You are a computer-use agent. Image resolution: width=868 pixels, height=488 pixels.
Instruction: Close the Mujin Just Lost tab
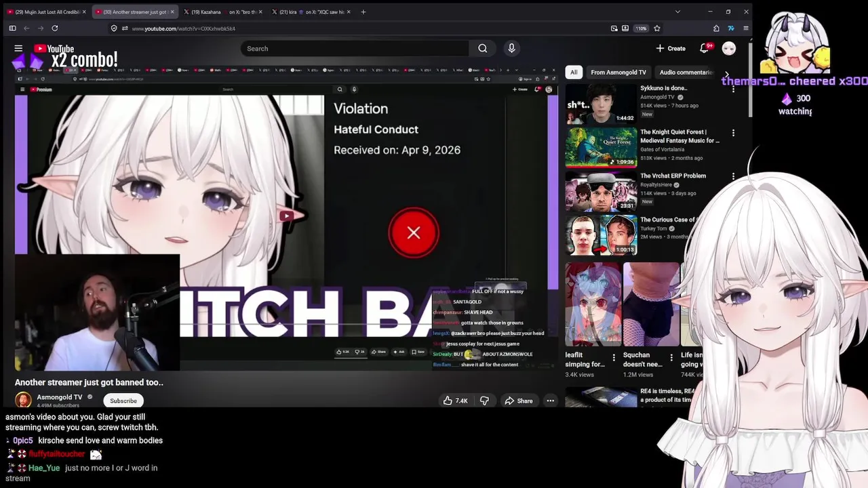tap(84, 12)
